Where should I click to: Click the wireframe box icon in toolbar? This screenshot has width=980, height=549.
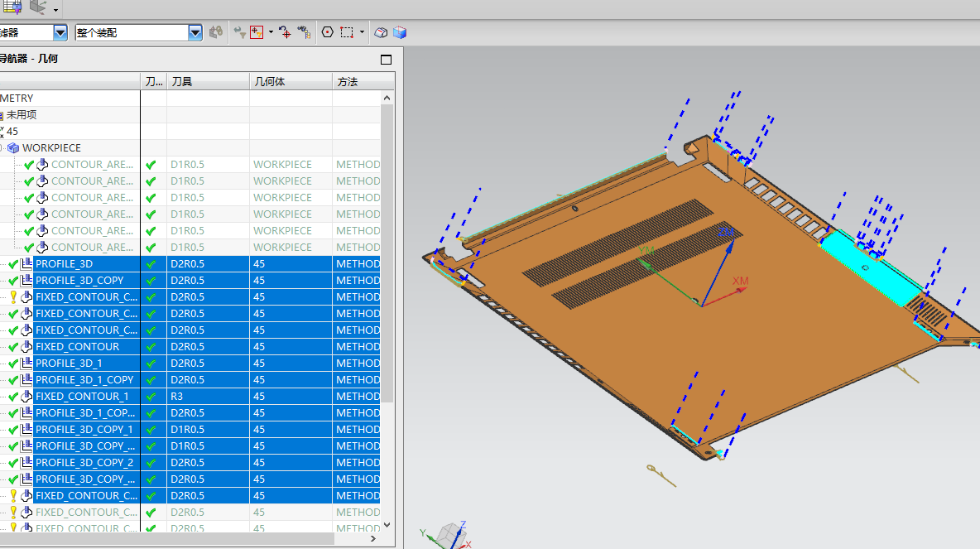(x=381, y=32)
